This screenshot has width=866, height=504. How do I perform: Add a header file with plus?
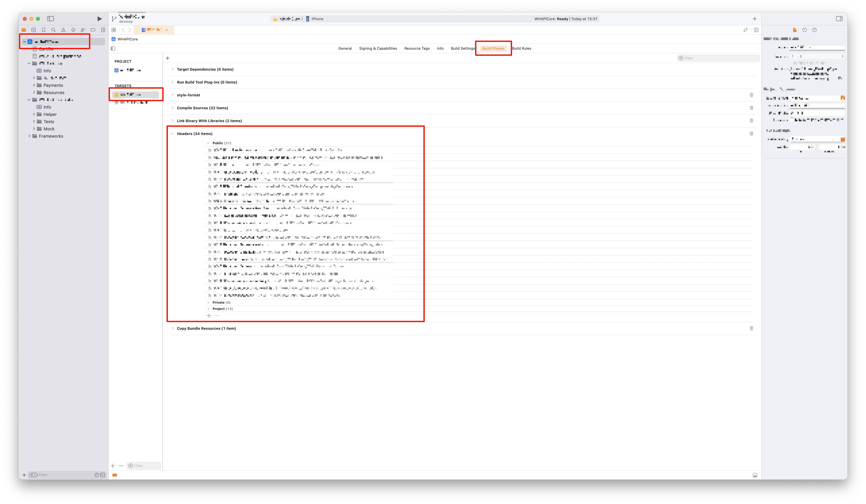pyautogui.click(x=209, y=315)
